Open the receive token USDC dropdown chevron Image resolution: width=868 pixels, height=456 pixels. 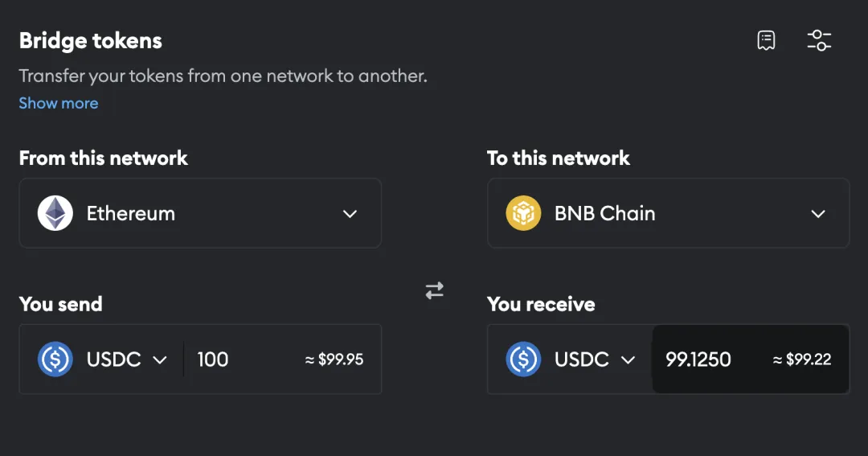point(628,360)
